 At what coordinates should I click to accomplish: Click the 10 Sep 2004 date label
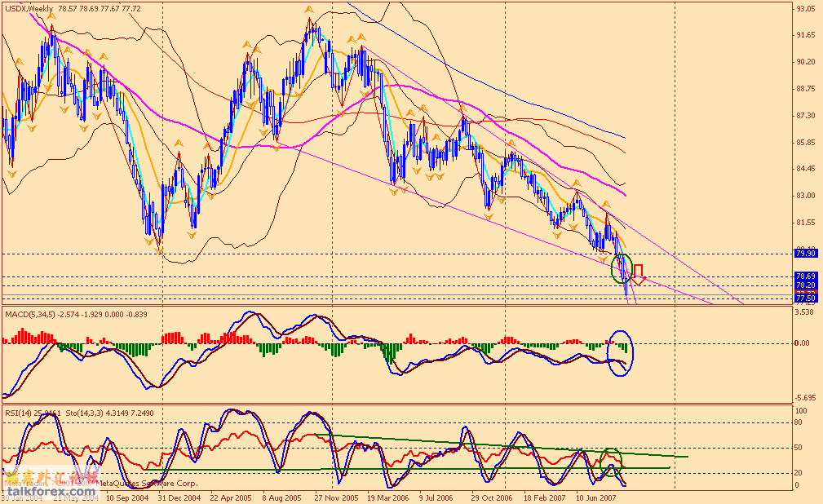point(127,497)
